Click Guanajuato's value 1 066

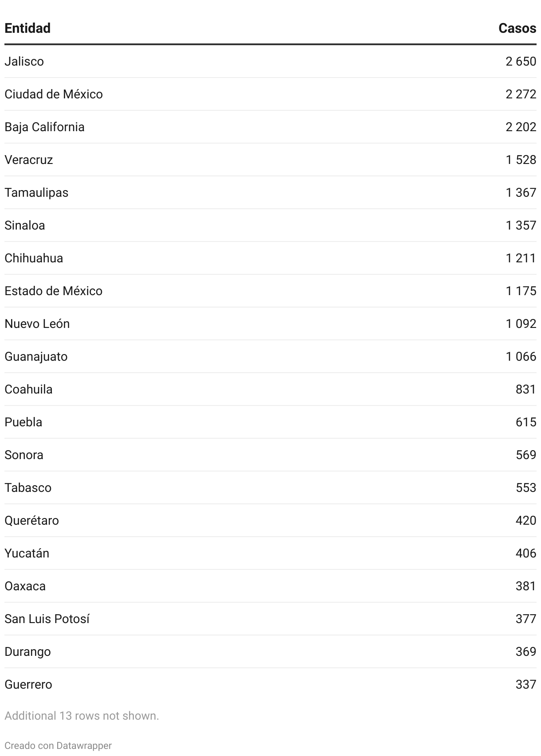point(521,357)
